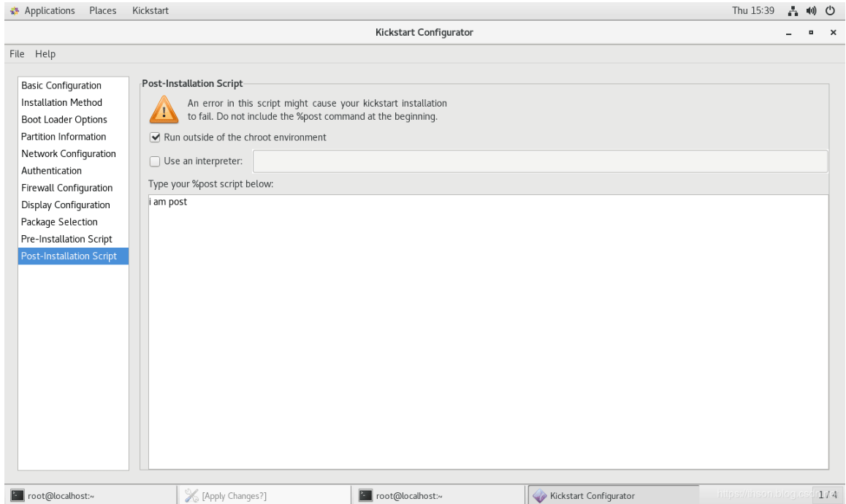Image resolution: width=846 pixels, height=504 pixels.
Task: Select Boot Loader Options section
Action: 73,119
